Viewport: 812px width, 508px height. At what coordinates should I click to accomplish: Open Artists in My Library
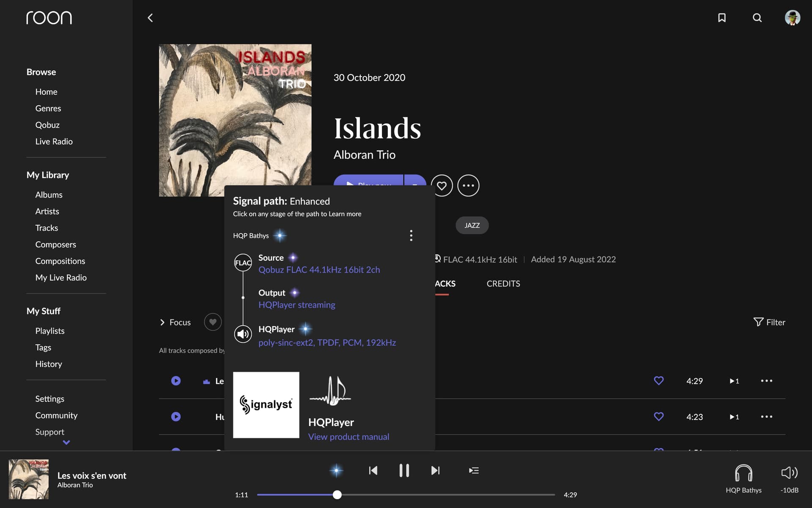[x=47, y=211]
